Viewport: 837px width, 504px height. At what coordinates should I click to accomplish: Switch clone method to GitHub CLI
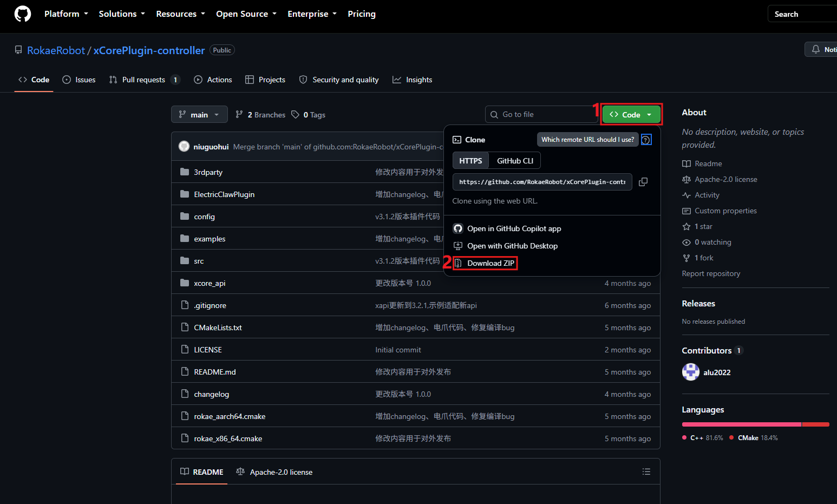coord(515,161)
